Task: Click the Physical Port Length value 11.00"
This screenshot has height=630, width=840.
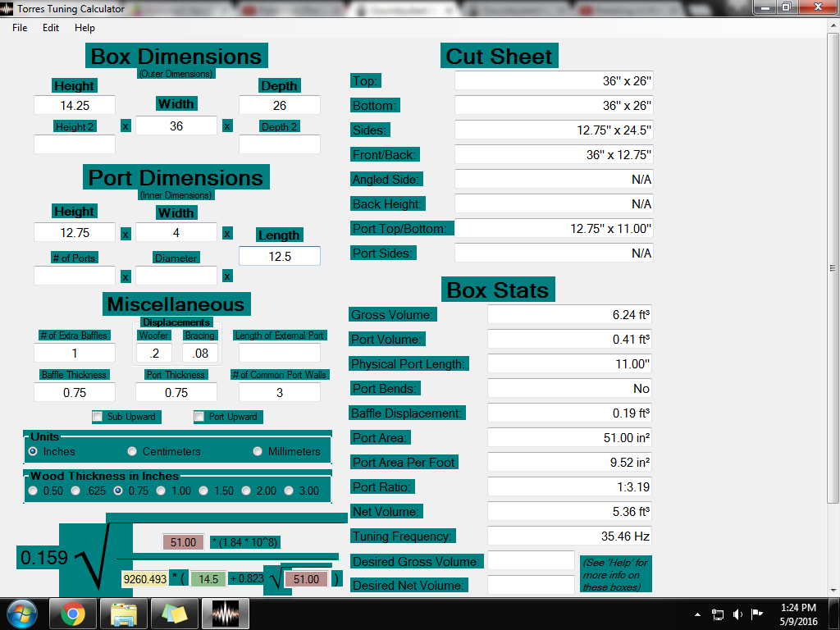Action: pyautogui.click(x=569, y=363)
